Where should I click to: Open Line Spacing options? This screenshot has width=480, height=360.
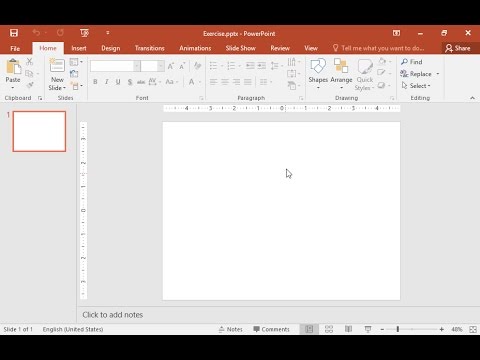277,66
